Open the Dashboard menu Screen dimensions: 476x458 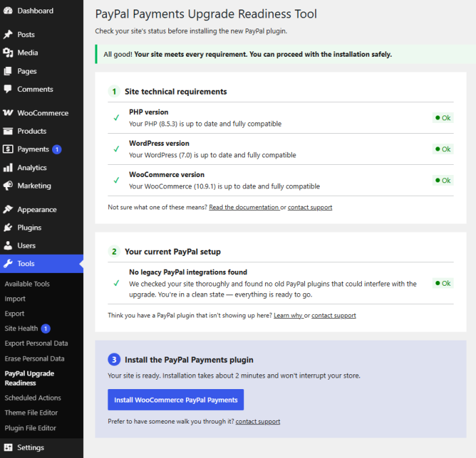click(42, 11)
